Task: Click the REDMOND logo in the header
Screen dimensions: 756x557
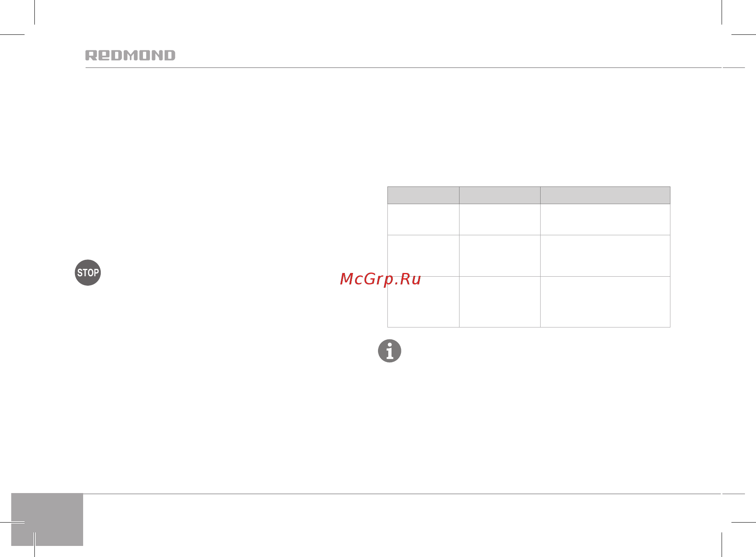Action: [x=130, y=55]
